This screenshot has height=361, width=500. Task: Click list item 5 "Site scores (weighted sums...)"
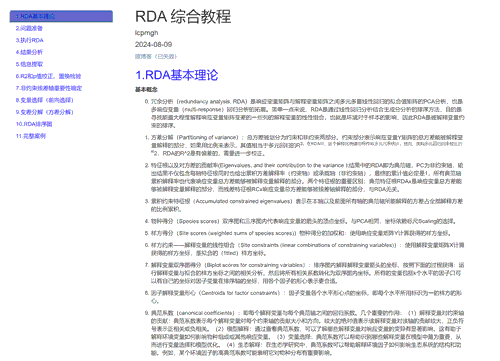301,233
